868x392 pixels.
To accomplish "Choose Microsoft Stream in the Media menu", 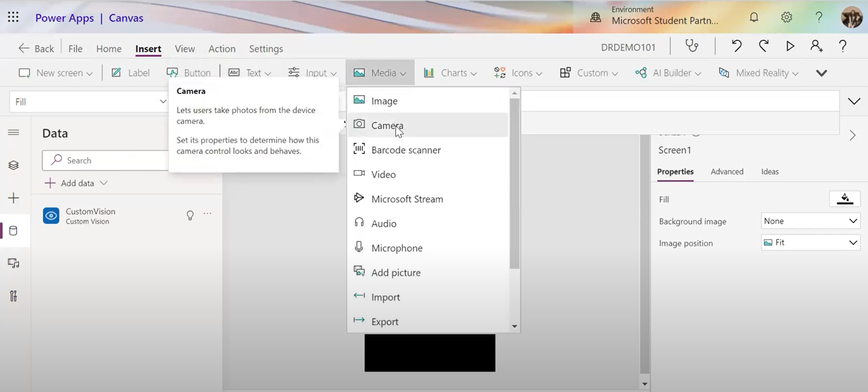I will coord(427,199).
